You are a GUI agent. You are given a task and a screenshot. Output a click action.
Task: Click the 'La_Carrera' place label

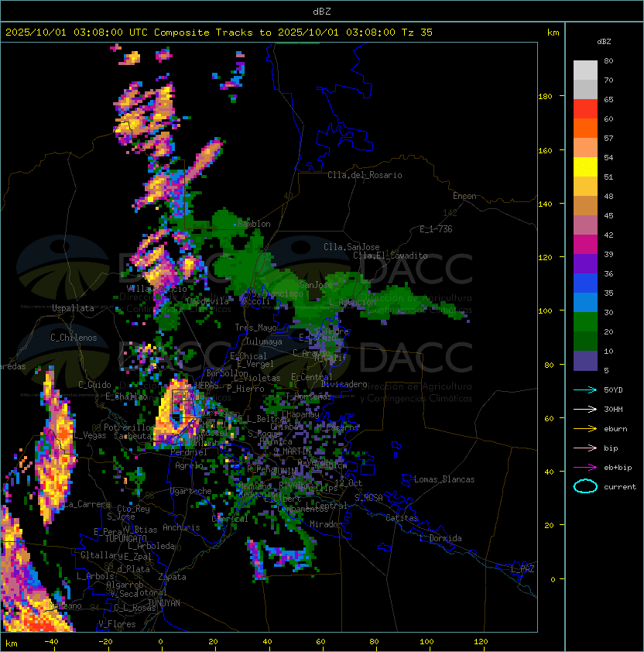point(87,504)
